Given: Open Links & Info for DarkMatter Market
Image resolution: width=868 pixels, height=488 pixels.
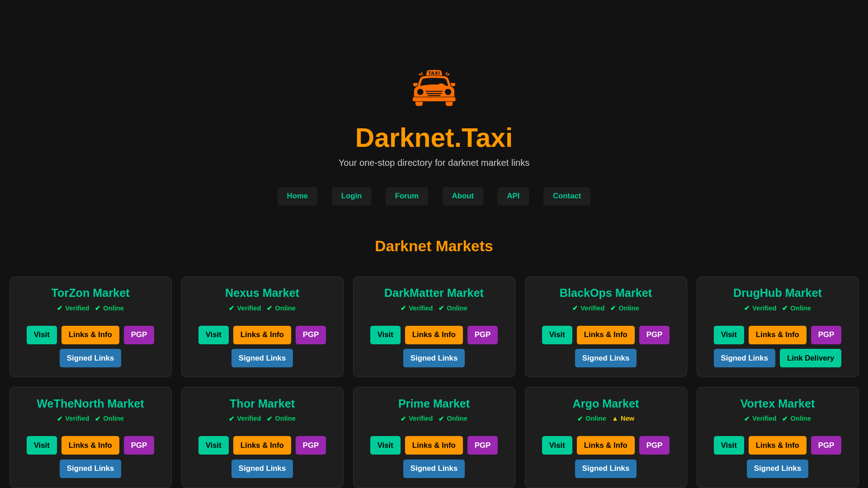Looking at the screenshot, I should click(x=434, y=335).
